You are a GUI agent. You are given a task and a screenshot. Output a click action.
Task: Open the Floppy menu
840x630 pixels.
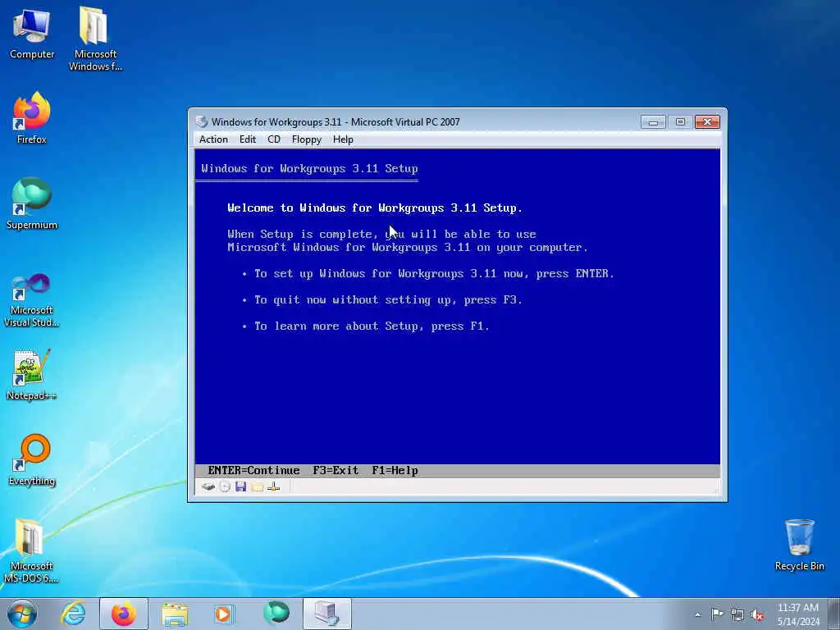[x=307, y=139]
